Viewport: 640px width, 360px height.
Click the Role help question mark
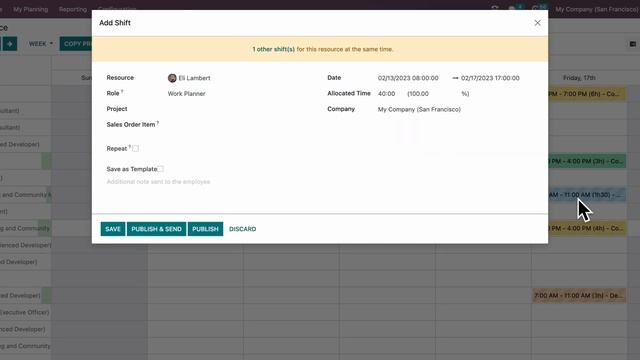[x=122, y=91]
